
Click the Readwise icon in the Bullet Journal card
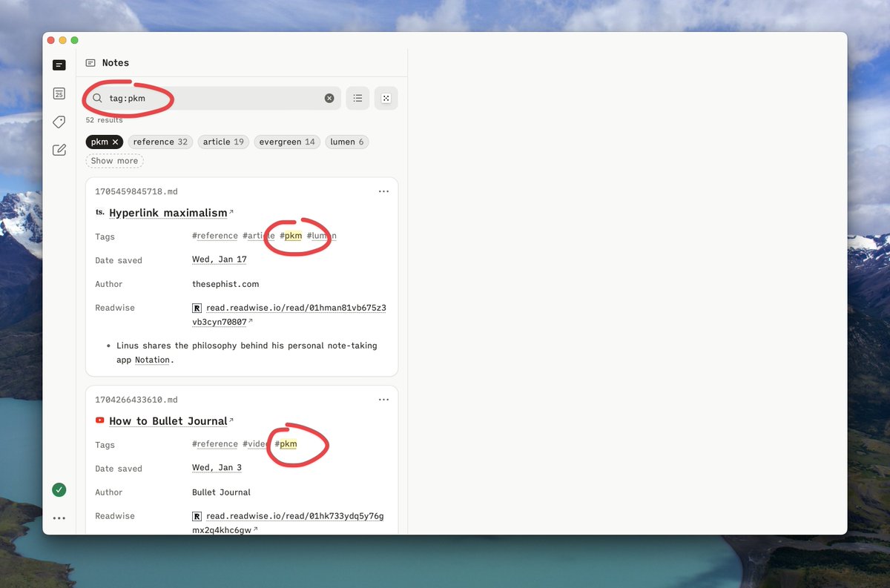click(197, 516)
